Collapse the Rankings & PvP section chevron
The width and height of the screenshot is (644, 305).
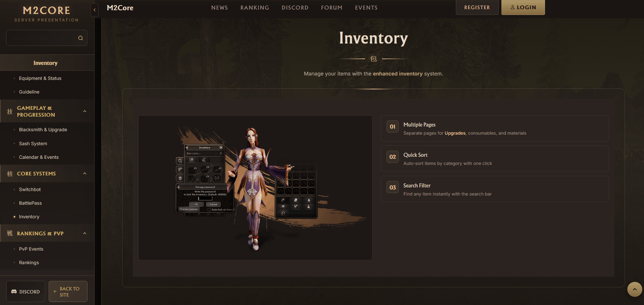click(85, 233)
